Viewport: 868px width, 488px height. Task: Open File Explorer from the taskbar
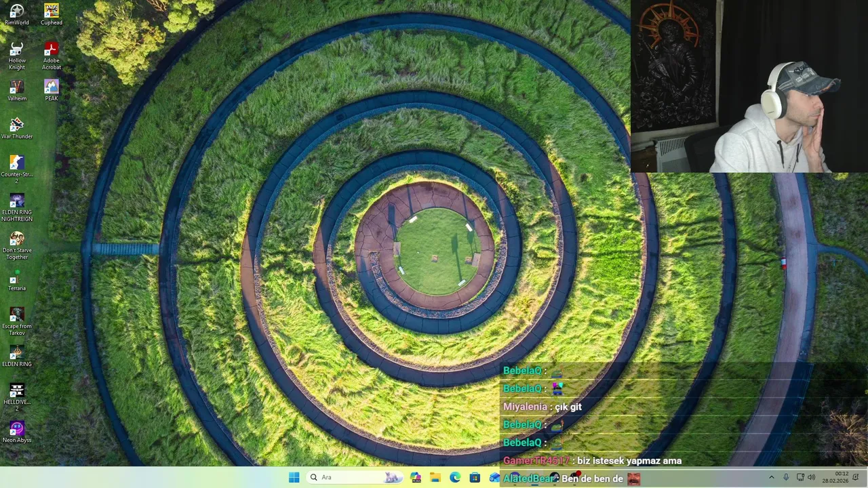pos(435,477)
